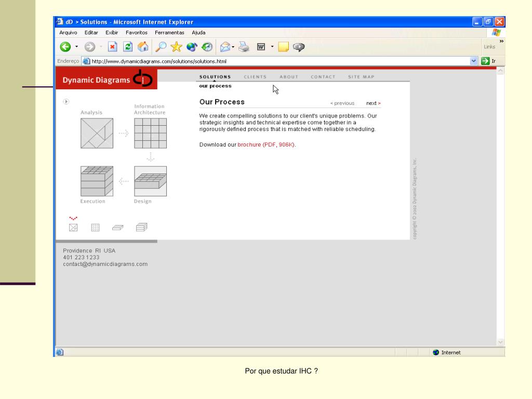Screen dimensions: 532x399
Task: Click the Mail envelope icon
Action: click(x=225, y=47)
